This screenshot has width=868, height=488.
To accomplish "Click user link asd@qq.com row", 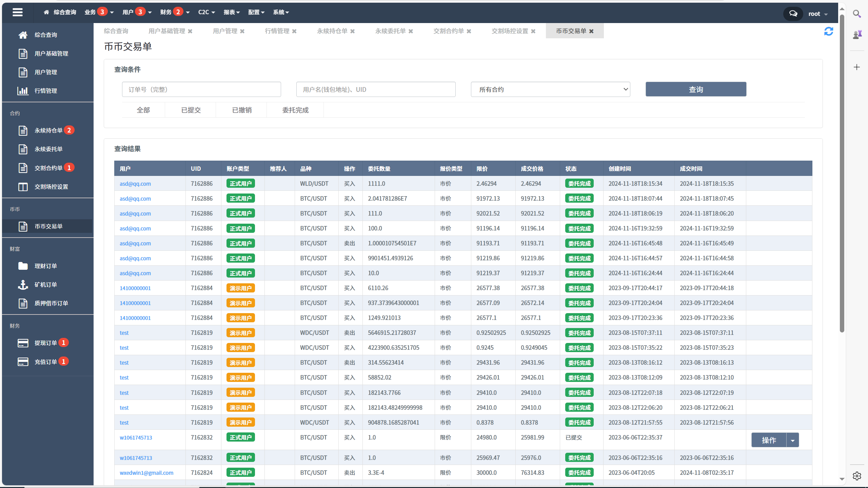I will click(x=136, y=183).
